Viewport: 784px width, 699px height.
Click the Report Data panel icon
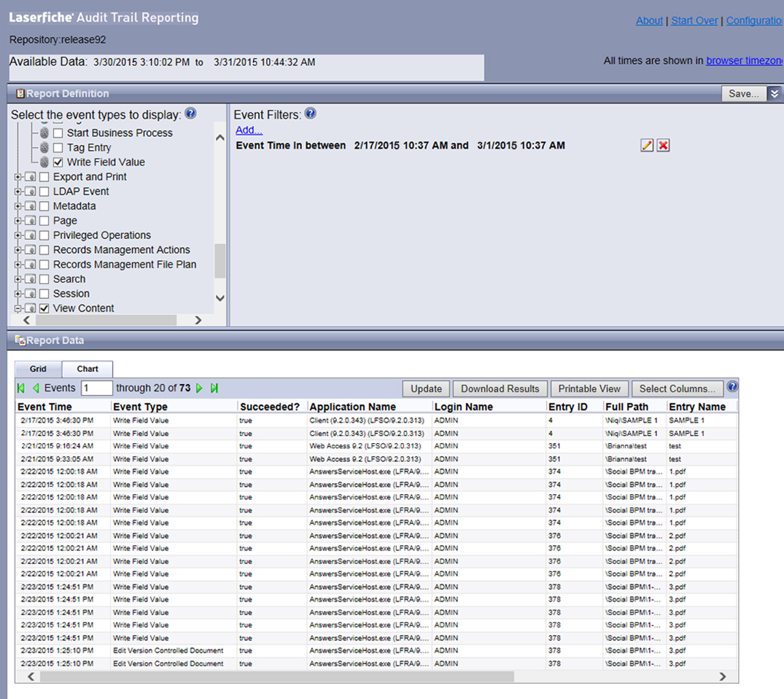[x=20, y=340]
